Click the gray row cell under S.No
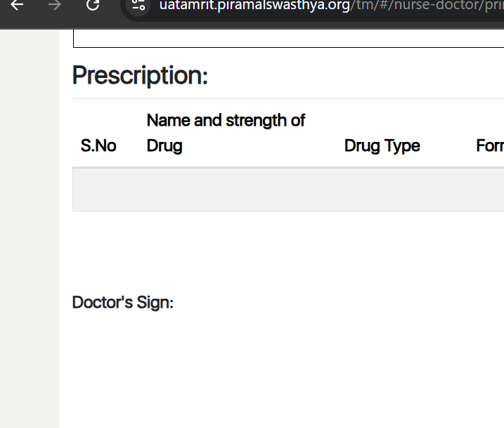The width and height of the screenshot is (504, 428). coord(98,190)
